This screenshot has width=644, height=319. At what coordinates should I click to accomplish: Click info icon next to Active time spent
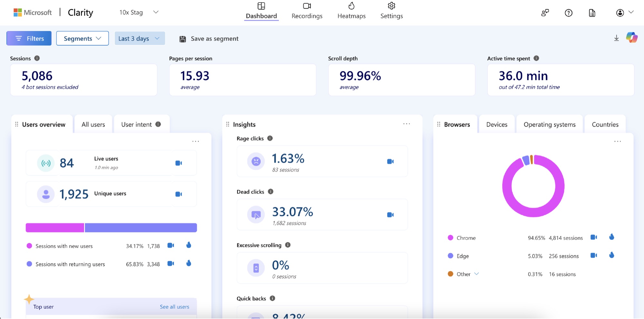pyautogui.click(x=536, y=58)
